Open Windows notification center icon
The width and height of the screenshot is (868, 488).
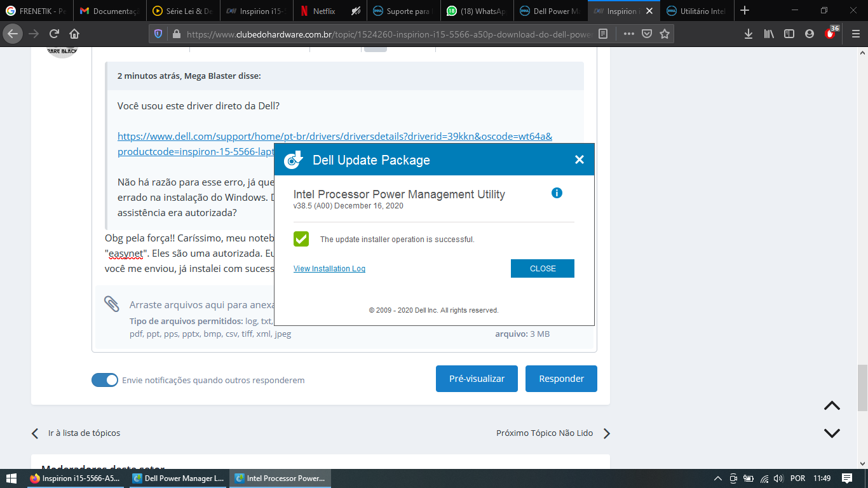(846, 478)
